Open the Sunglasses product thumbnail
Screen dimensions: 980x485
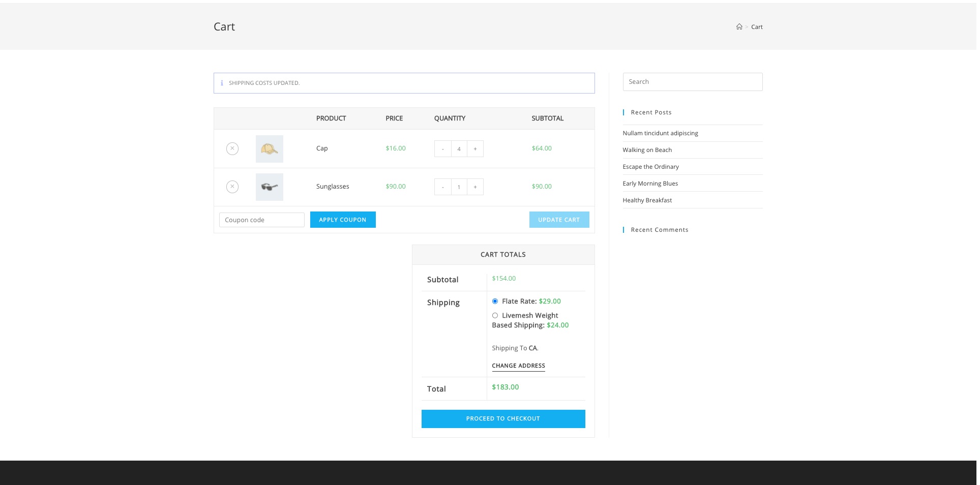tap(269, 187)
